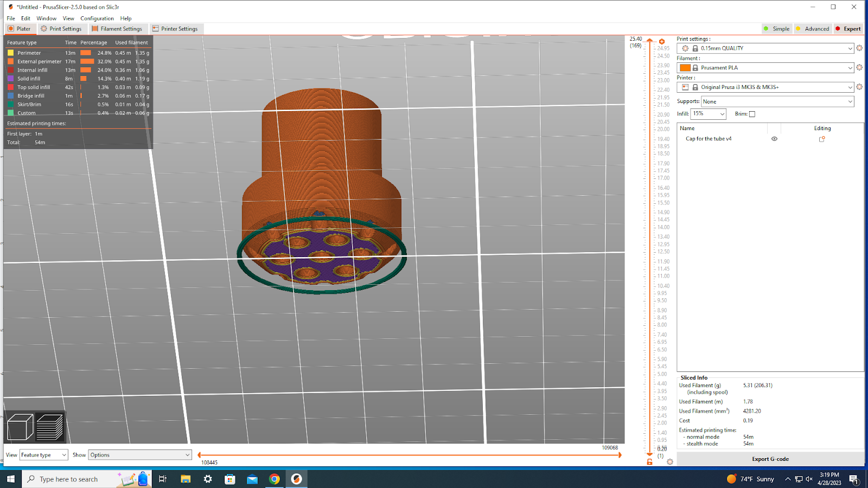Viewport: 868px width, 488px height.
Task: Open the View Feature type dropdown
Action: point(43,455)
